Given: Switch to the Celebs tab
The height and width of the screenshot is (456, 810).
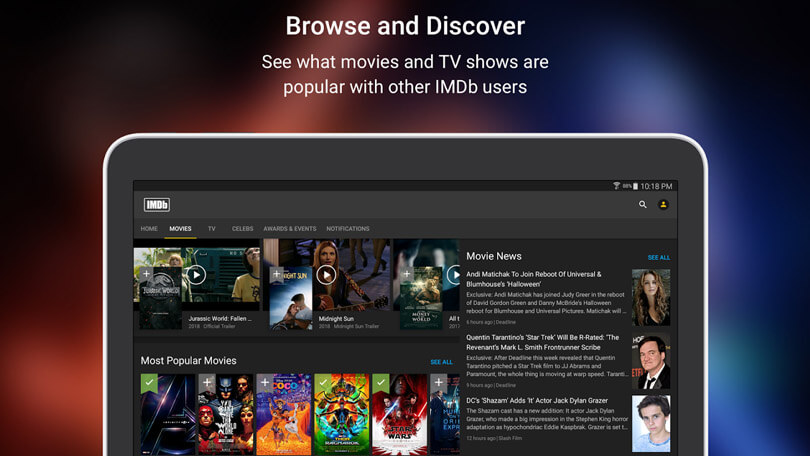Looking at the screenshot, I should tap(242, 229).
